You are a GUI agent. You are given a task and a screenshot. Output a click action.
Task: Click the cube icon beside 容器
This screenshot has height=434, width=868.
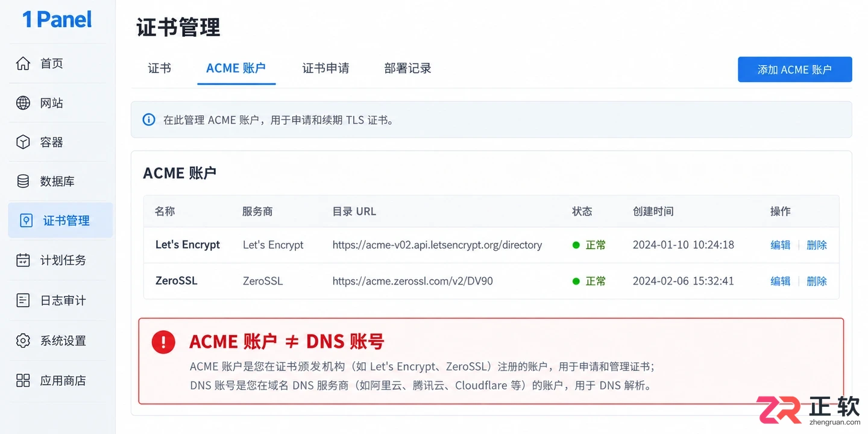(23, 142)
